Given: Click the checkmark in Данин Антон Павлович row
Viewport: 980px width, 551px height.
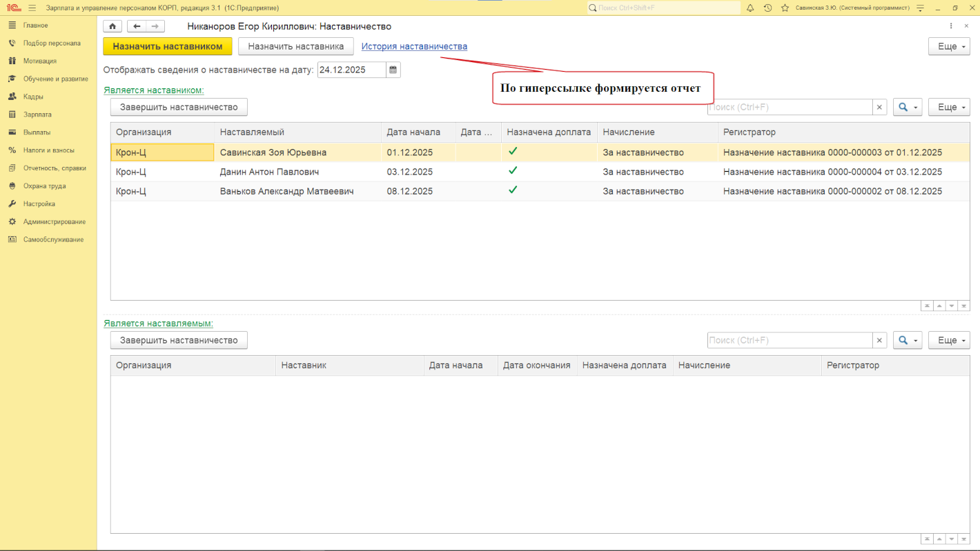Looking at the screenshot, I should (x=513, y=170).
